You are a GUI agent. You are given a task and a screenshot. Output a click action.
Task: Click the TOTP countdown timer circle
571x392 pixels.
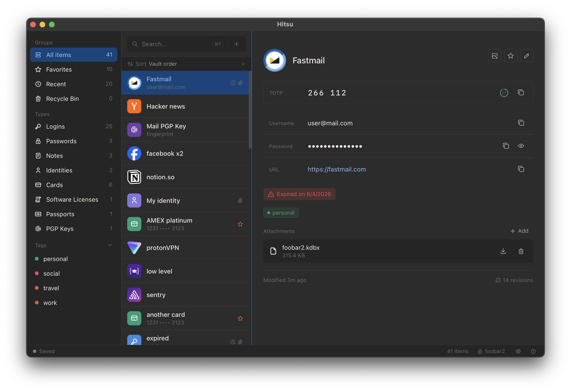[504, 93]
